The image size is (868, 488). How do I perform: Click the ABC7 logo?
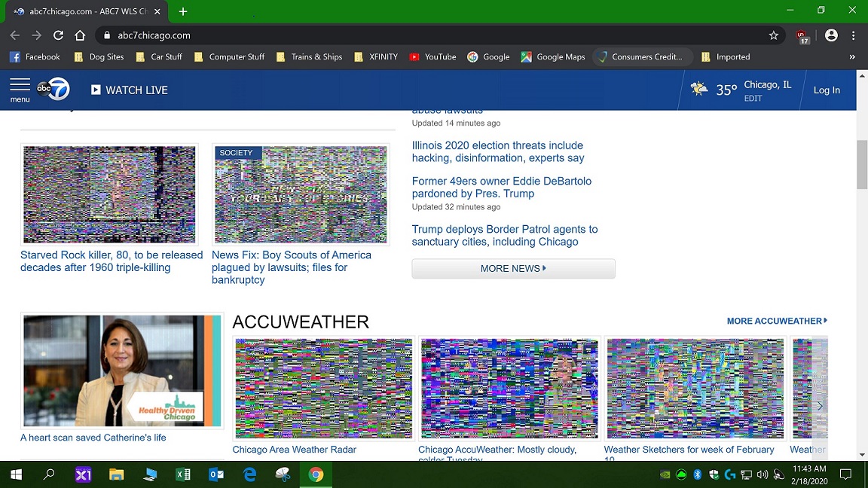[x=53, y=89]
